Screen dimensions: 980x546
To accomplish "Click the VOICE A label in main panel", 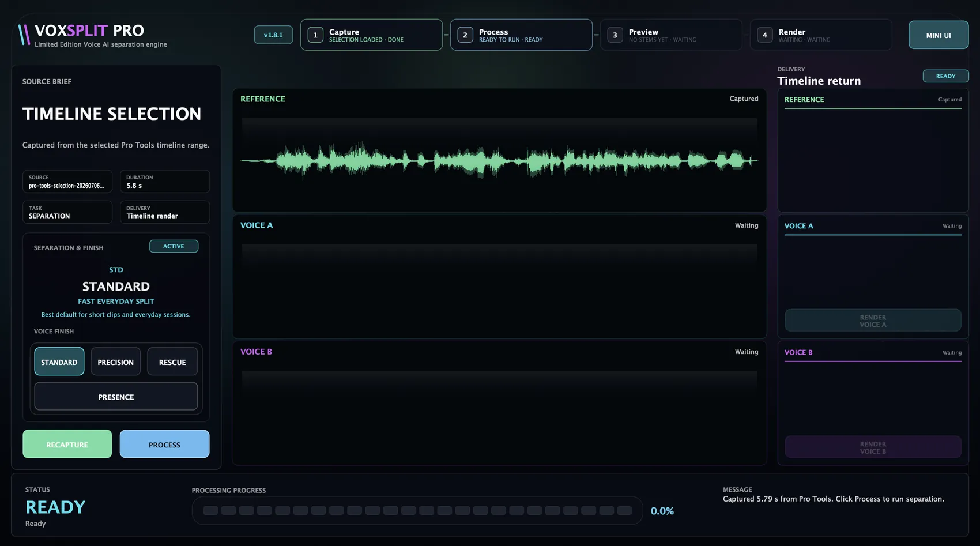I will (x=257, y=225).
